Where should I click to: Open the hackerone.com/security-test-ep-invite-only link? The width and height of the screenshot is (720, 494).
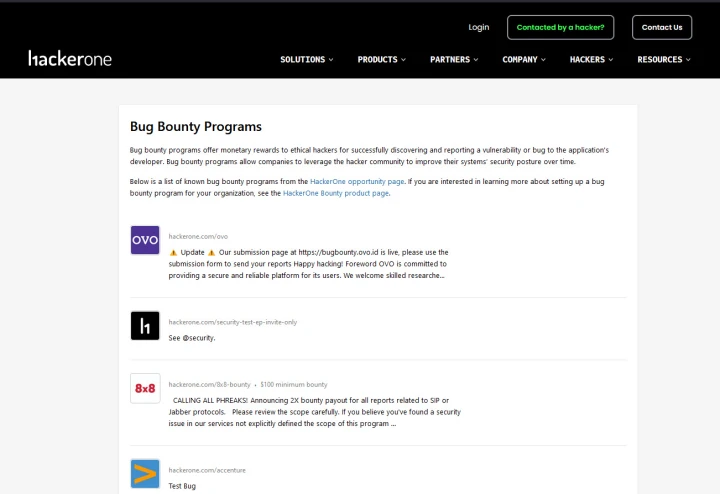tap(233, 322)
